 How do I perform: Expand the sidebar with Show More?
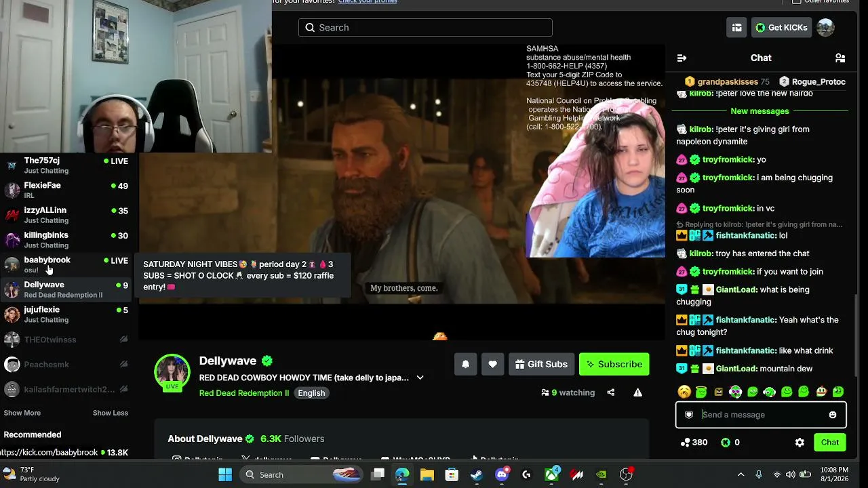[22, 413]
